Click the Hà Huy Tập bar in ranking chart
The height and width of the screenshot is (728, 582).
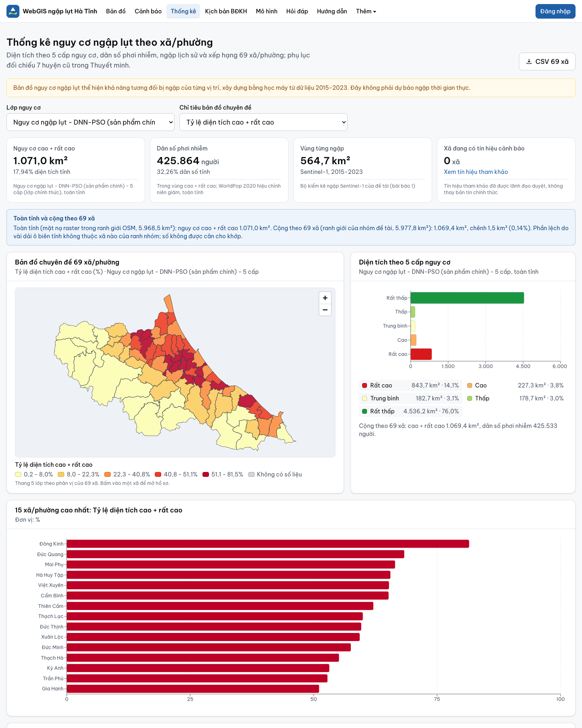click(228, 575)
